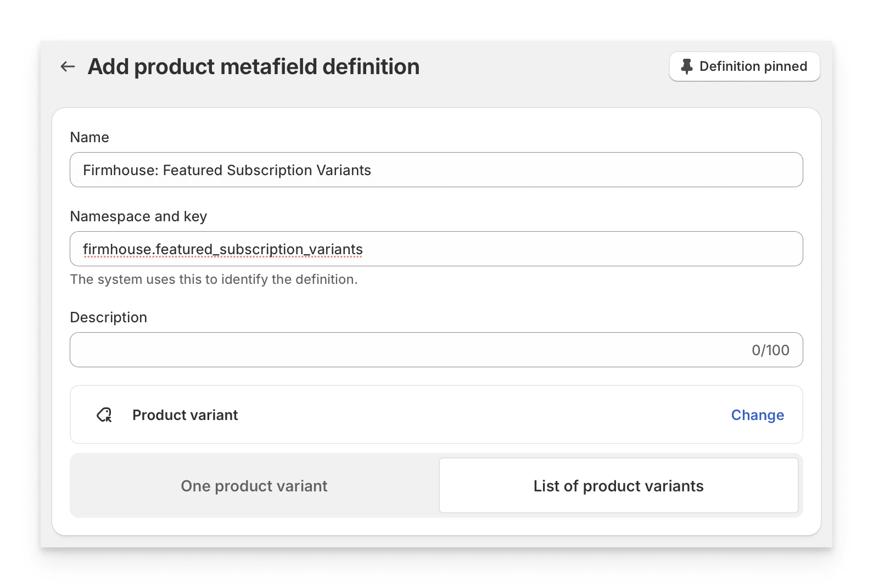The image size is (873, 588).
Task: Click the 0/100 character counter
Action: [770, 350]
